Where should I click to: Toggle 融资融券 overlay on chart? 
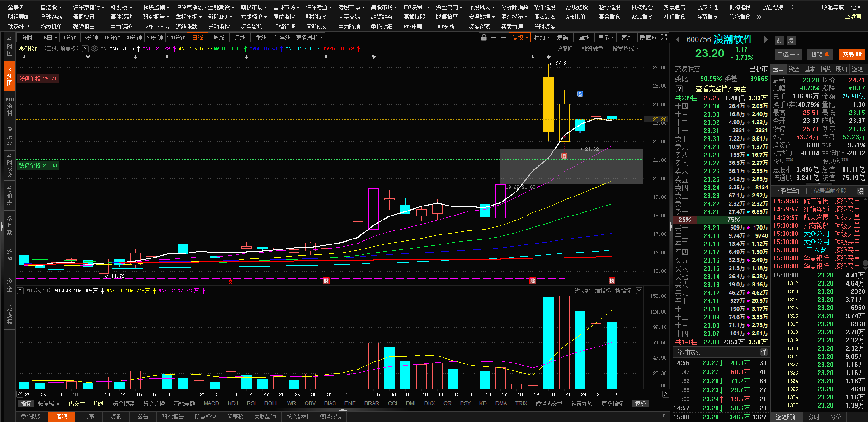point(592,48)
